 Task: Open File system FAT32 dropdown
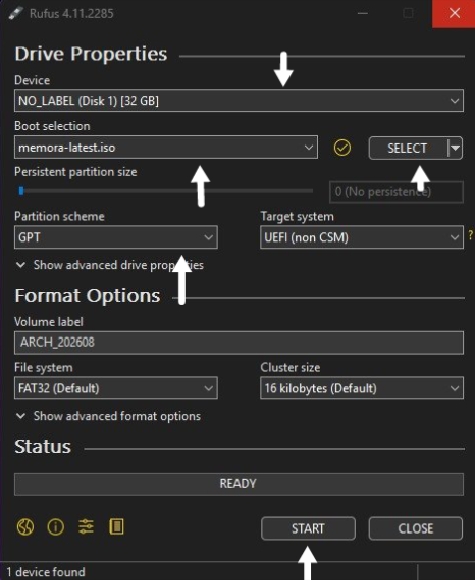(x=116, y=388)
